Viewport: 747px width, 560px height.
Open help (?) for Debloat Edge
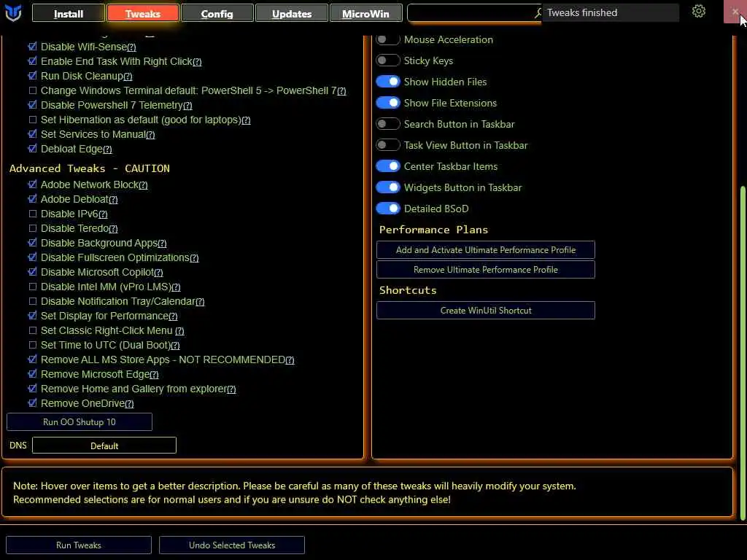107,149
